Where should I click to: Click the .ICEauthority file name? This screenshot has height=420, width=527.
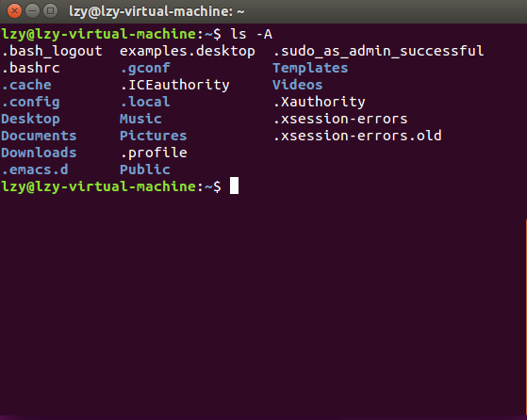click(174, 85)
